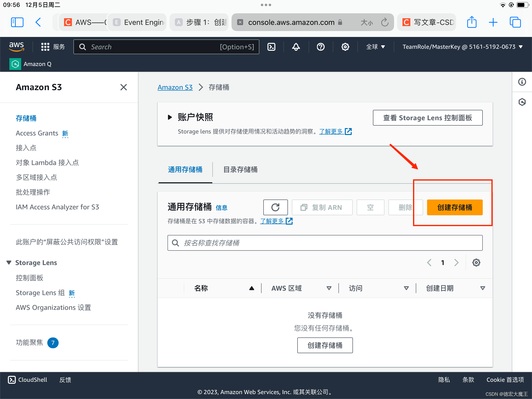The width and height of the screenshot is (532, 399).
Task: Open the 信息 link beside 通用存储桶
Action: (221, 208)
